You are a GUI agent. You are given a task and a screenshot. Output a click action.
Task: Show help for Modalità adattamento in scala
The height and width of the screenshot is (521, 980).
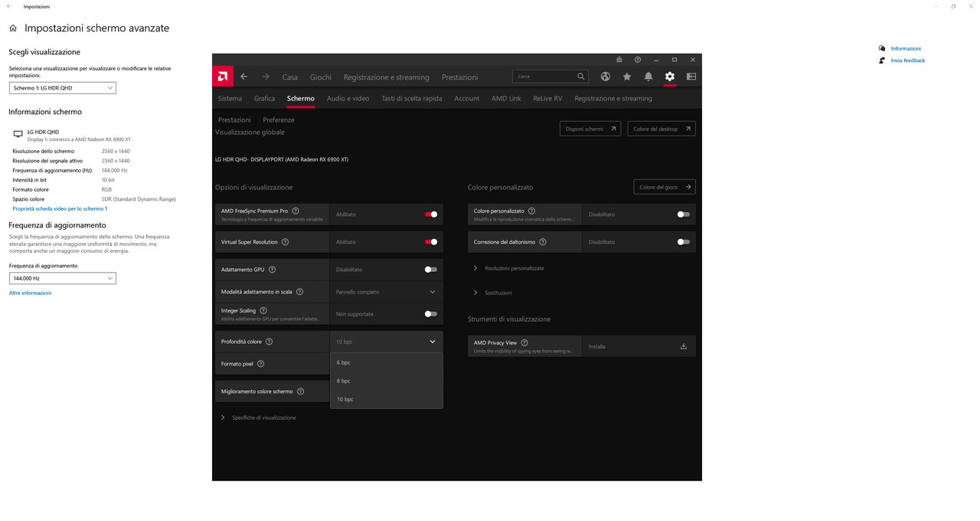point(299,292)
